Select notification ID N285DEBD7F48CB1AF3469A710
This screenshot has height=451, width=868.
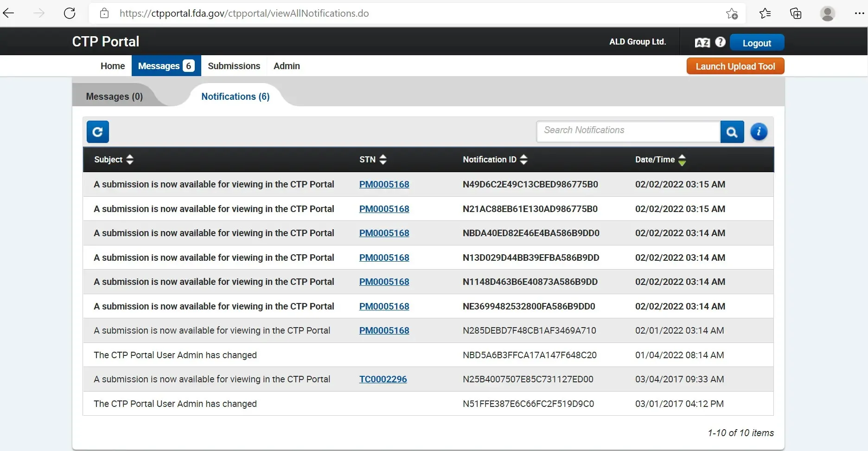point(530,330)
